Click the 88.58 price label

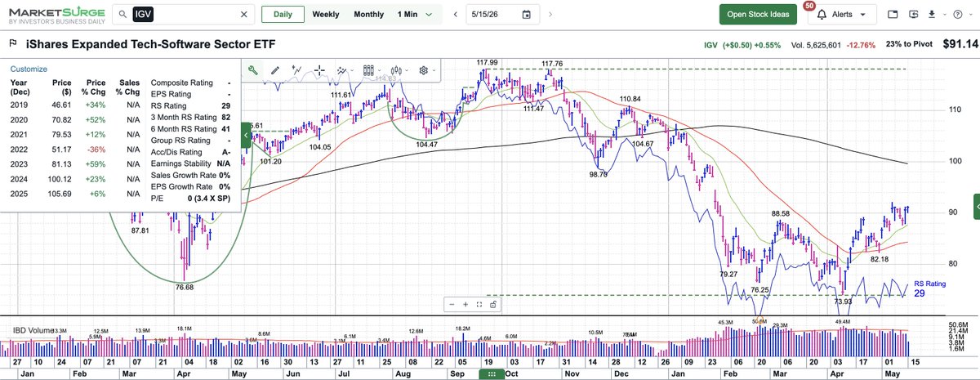pyautogui.click(x=782, y=212)
